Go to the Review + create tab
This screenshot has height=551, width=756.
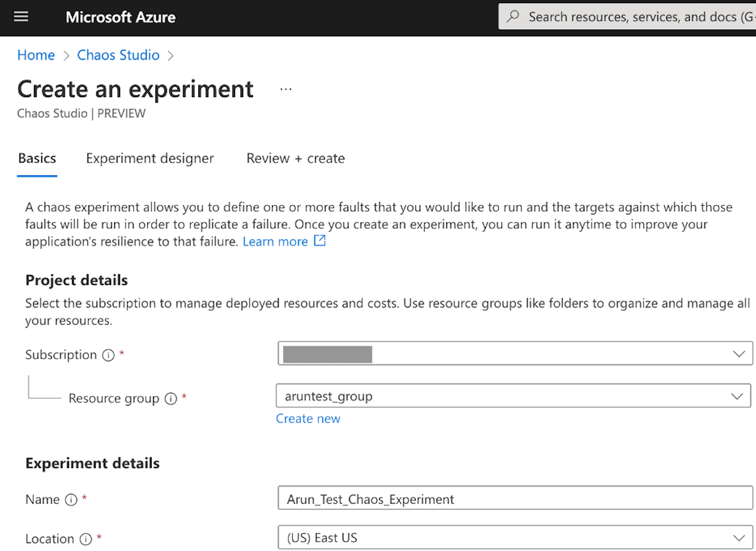tap(295, 158)
